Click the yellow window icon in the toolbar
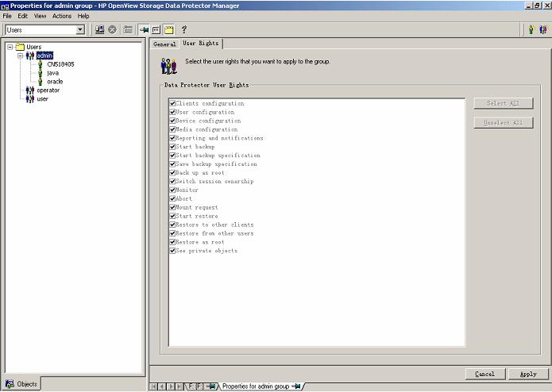The height and width of the screenshot is (392, 552). point(169,29)
